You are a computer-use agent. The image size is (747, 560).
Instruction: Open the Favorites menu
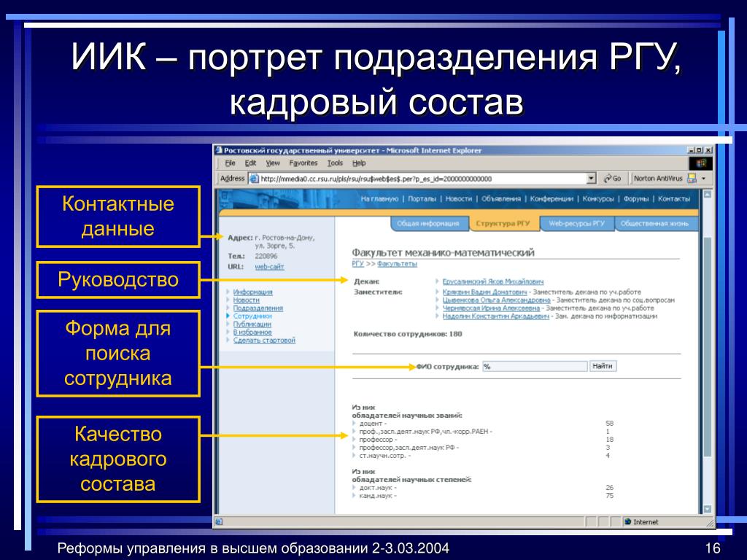[303, 163]
